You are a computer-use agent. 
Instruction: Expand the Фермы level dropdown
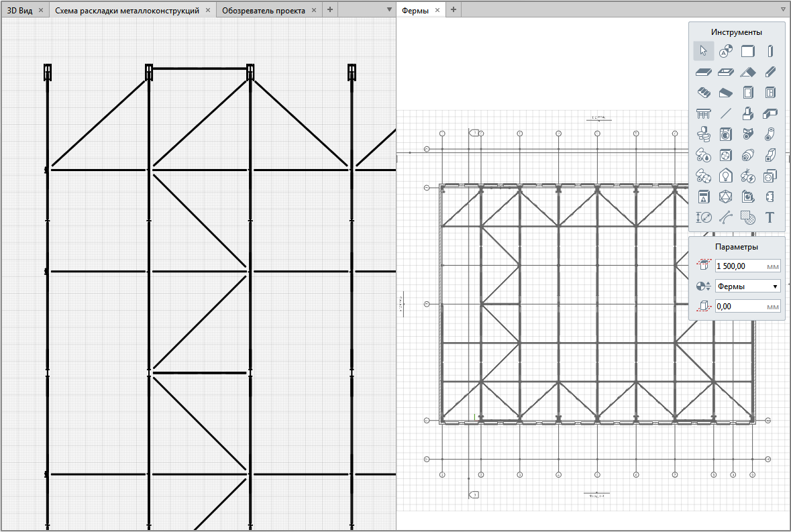point(747,286)
